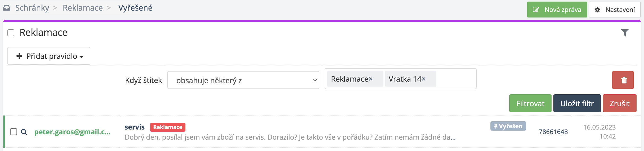The image size is (644, 151).
Task: Select the Vyřešené breadcrumb item
Action: 135,8
